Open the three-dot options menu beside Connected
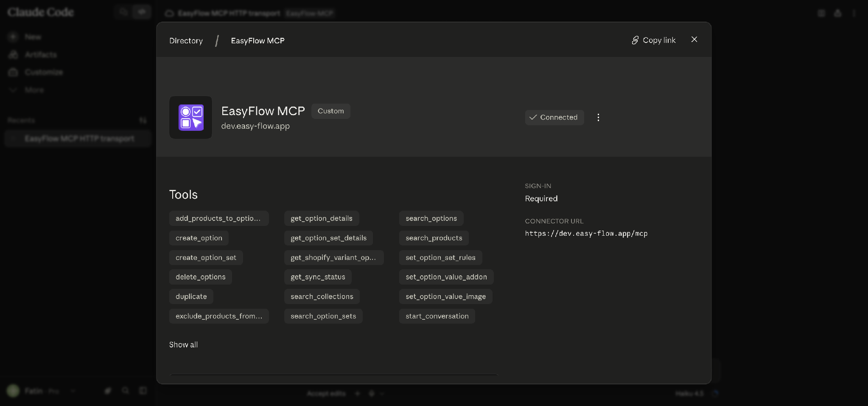868x406 pixels. (x=598, y=118)
